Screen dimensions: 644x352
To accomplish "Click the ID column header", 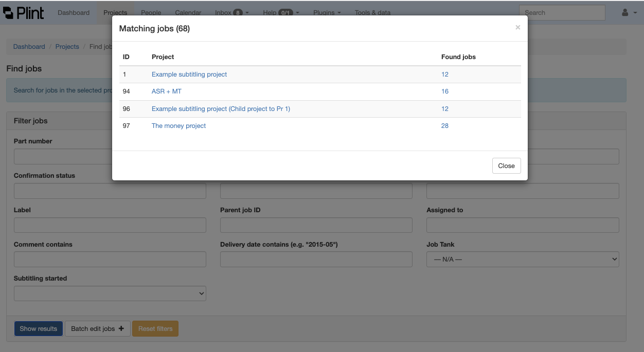I will pyautogui.click(x=126, y=57).
